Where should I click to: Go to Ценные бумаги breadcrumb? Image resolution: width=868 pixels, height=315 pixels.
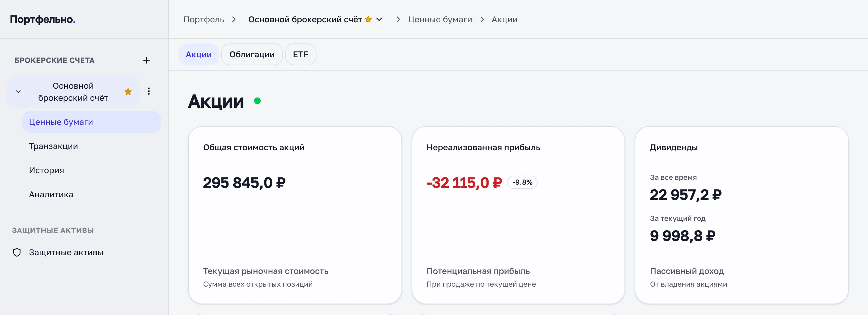440,20
